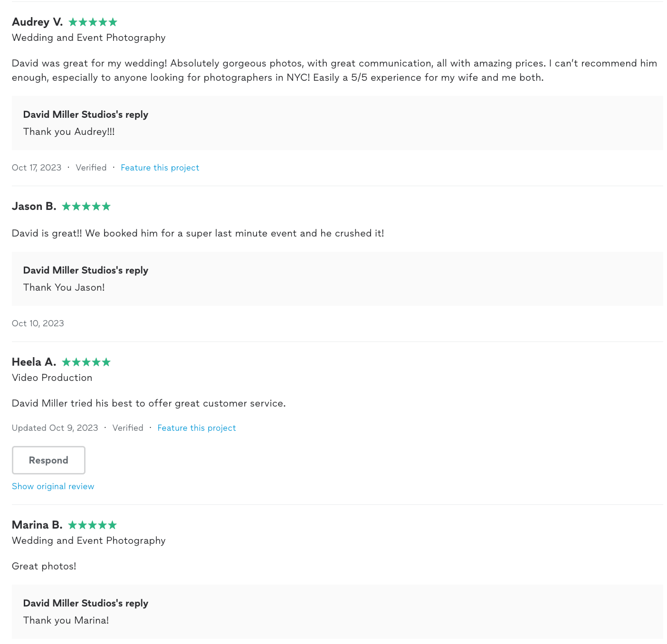667x644 pixels.
Task: Click the Verified label on Audrey's review
Action: tap(91, 168)
